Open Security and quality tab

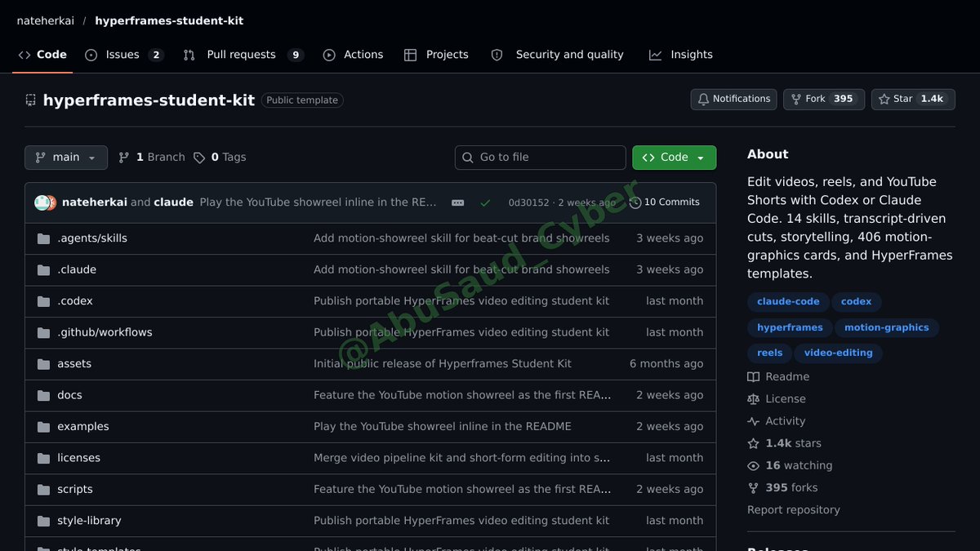coord(557,55)
